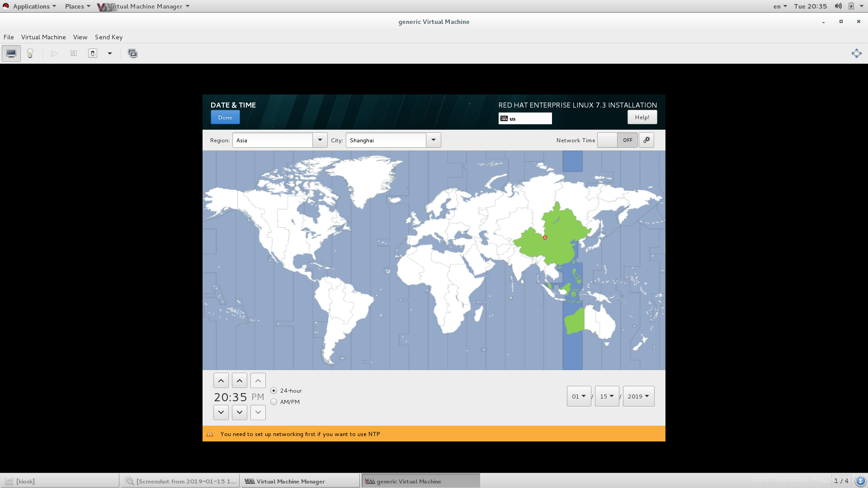
Task: Expand the City dropdown to change city
Action: (x=434, y=140)
